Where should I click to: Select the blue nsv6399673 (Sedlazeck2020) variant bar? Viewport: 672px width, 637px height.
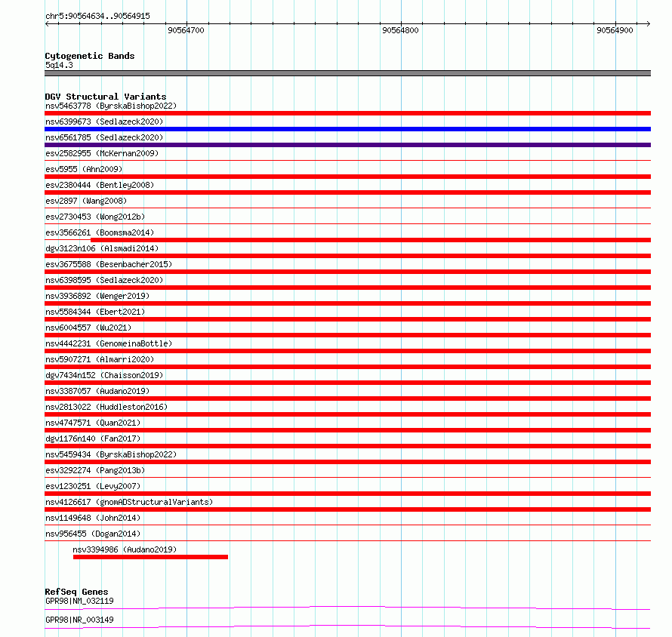(x=347, y=129)
